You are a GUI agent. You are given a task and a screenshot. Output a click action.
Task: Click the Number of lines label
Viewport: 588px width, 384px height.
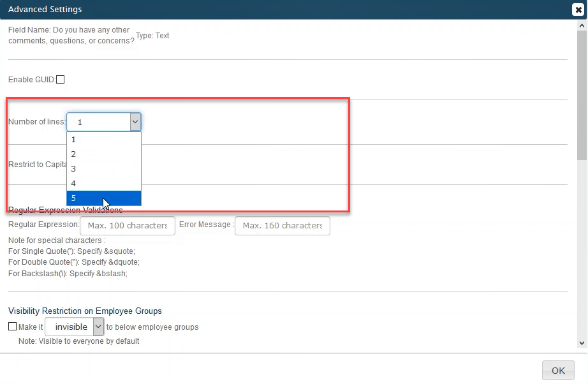[36, 122]
